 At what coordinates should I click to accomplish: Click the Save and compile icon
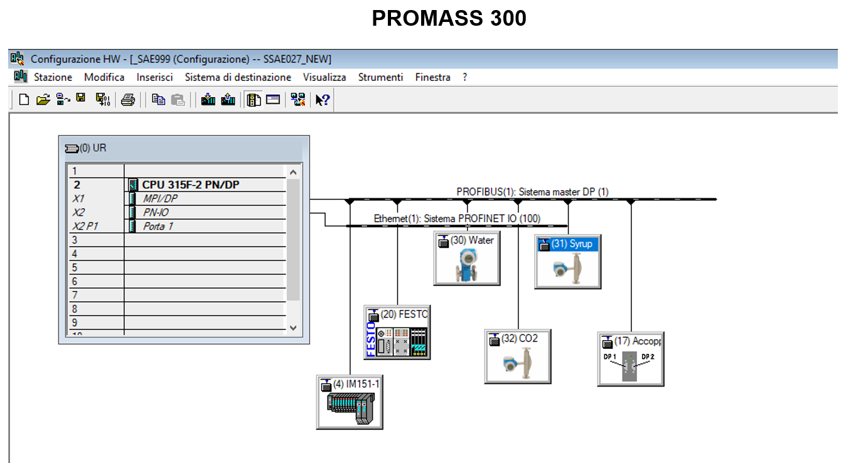coord(102,99)
